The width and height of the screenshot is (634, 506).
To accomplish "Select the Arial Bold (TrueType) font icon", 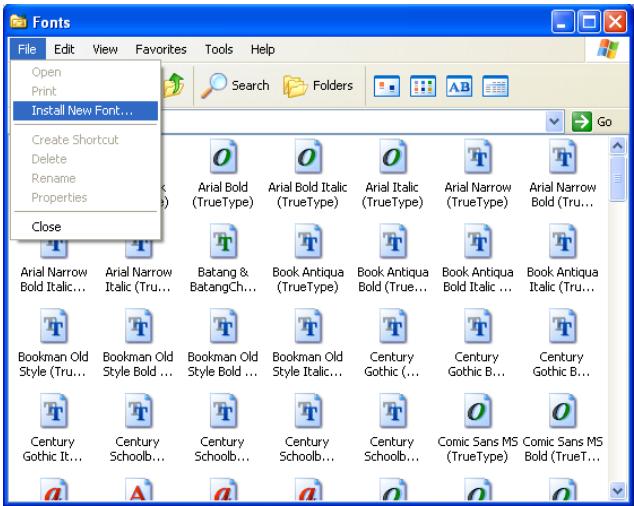I will click(223, 157).
